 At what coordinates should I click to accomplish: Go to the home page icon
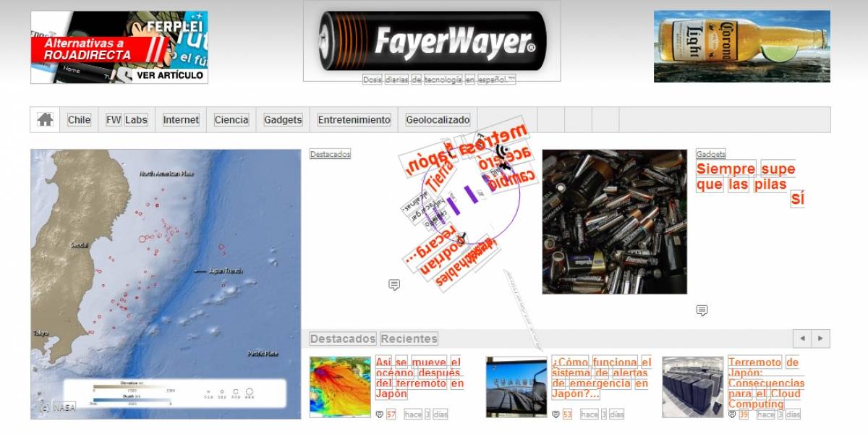pyautogui.click(x=45, y=120)
